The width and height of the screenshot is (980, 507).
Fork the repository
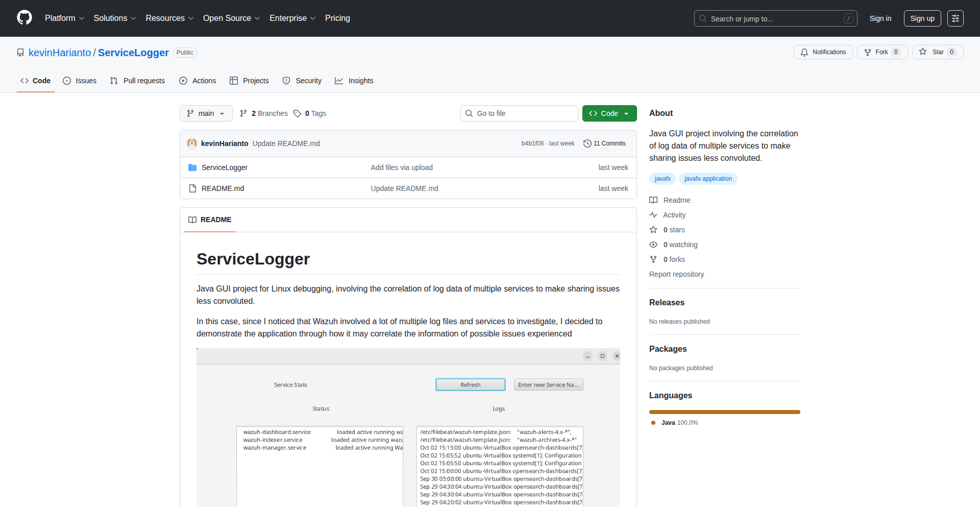pyautogui.click(x=882, y=52)
